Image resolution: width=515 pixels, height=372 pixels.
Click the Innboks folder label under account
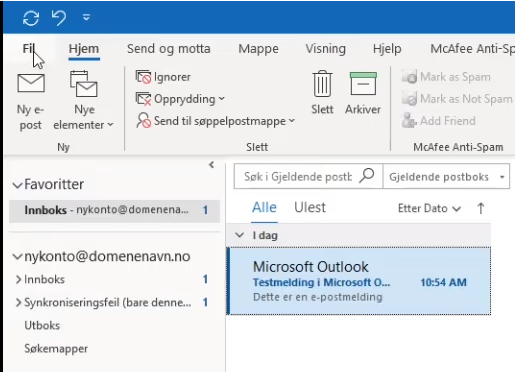pyautogui.click(x=44, y=279)
